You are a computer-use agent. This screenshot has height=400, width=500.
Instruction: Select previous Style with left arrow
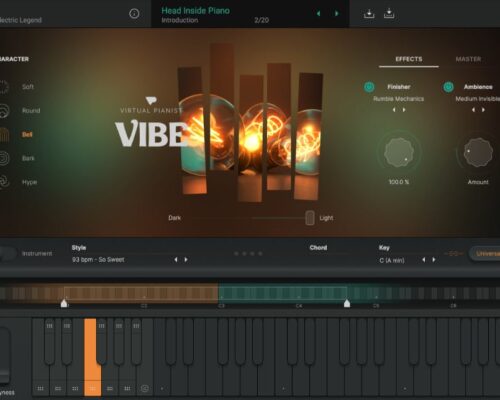point(176,259)
